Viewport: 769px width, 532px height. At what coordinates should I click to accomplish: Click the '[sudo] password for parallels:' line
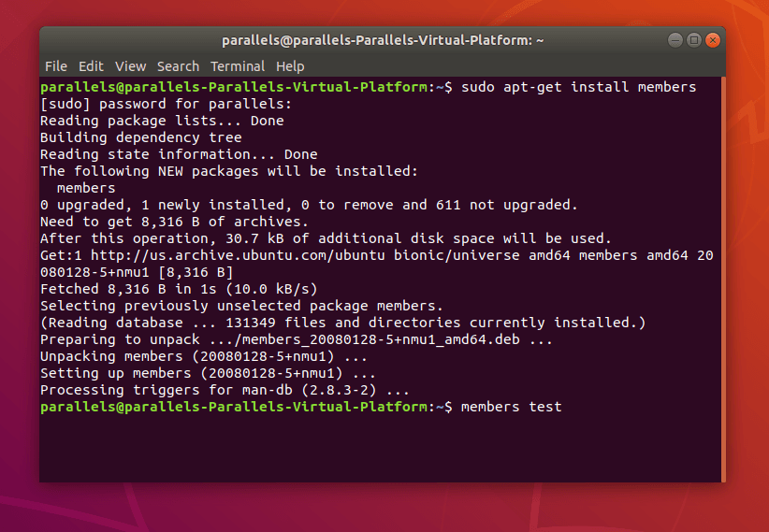(x=166, y=105)
